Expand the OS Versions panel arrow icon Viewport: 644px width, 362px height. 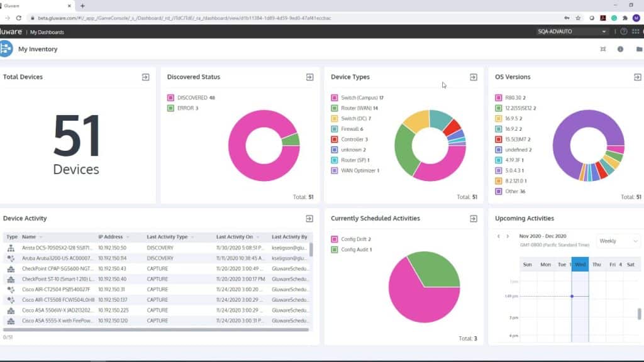636,77
